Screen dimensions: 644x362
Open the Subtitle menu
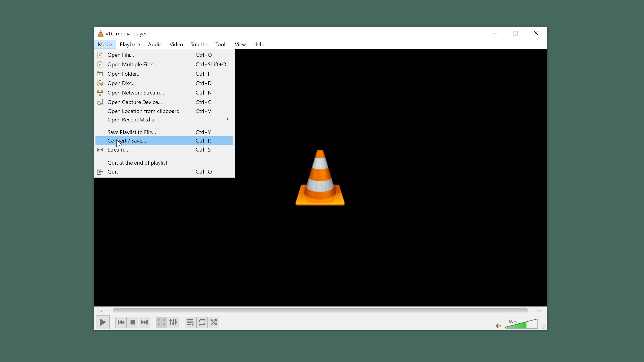pos(199,44)
